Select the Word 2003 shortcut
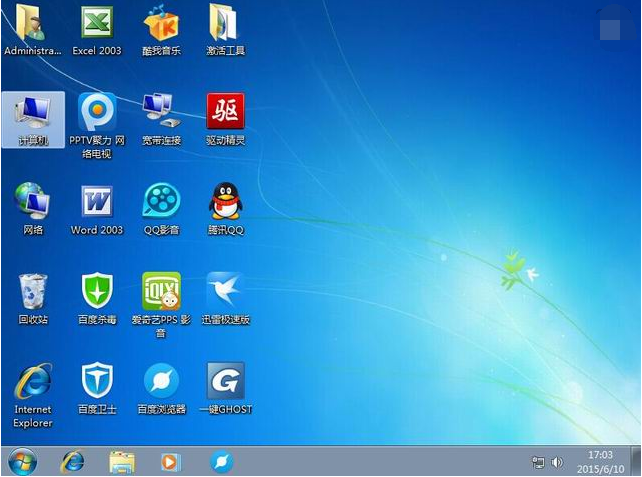642x477 pixels. coord(97,202)
